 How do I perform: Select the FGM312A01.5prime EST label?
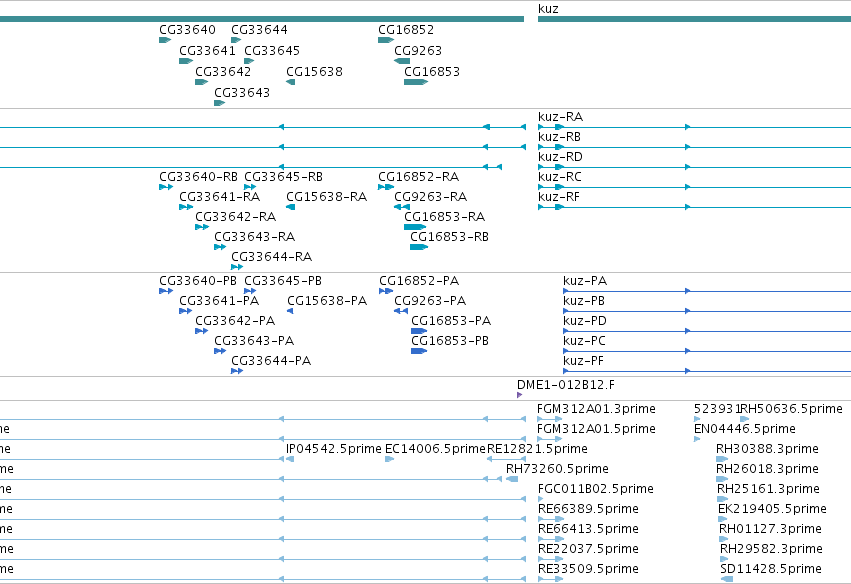pos(596,429)
